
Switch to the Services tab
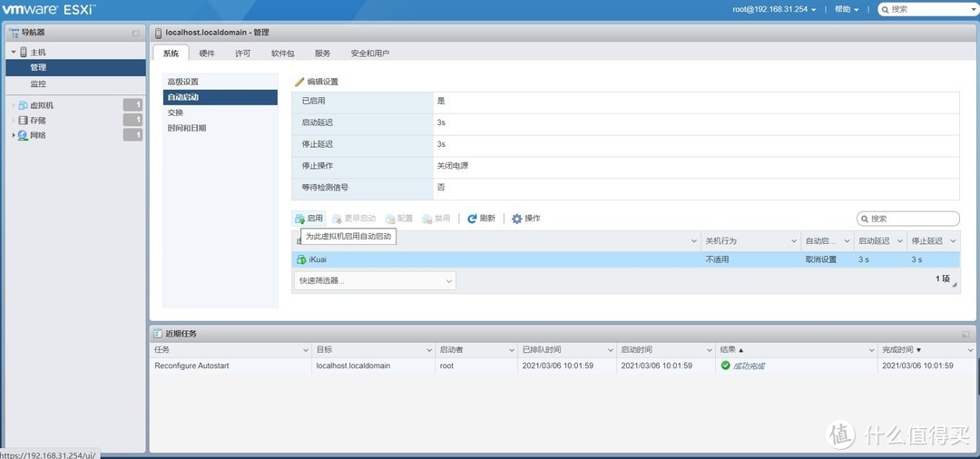pyautogui.click(x=322, y=54)
